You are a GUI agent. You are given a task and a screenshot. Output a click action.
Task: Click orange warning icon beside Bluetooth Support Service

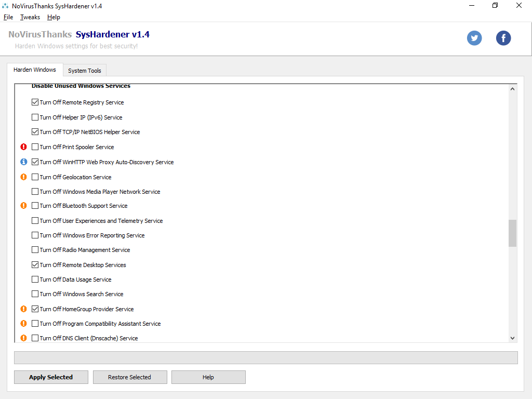(23, 205)
